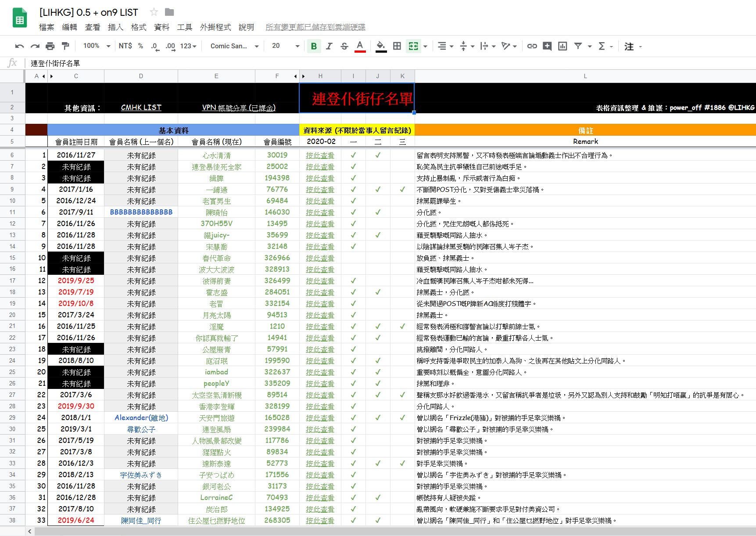Select cell with member name peopleV
The image size is (756, 536).
(x=216, y=383)
